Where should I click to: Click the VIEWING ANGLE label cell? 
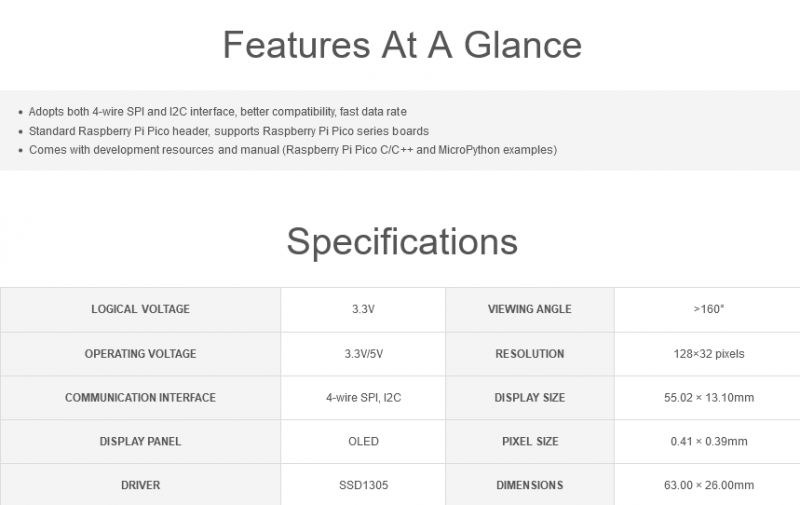(x=529, y=309)
